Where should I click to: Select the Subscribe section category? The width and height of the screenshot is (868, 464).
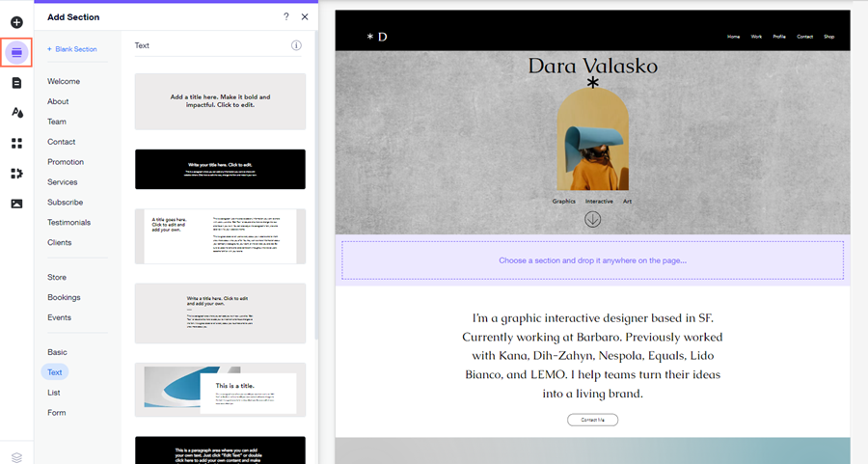coord(66,203)
